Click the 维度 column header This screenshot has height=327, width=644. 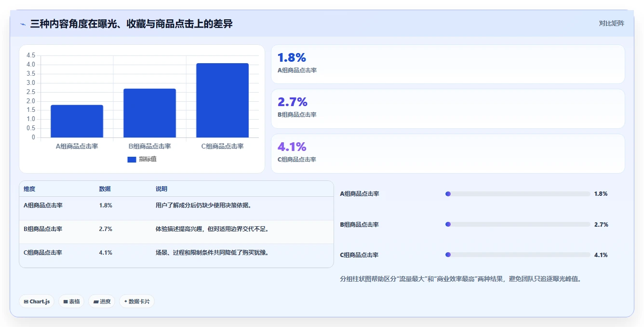coord(29,189)
